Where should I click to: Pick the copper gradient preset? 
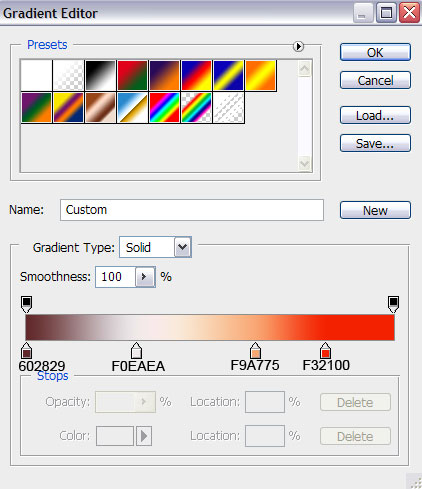pos(100,107)
